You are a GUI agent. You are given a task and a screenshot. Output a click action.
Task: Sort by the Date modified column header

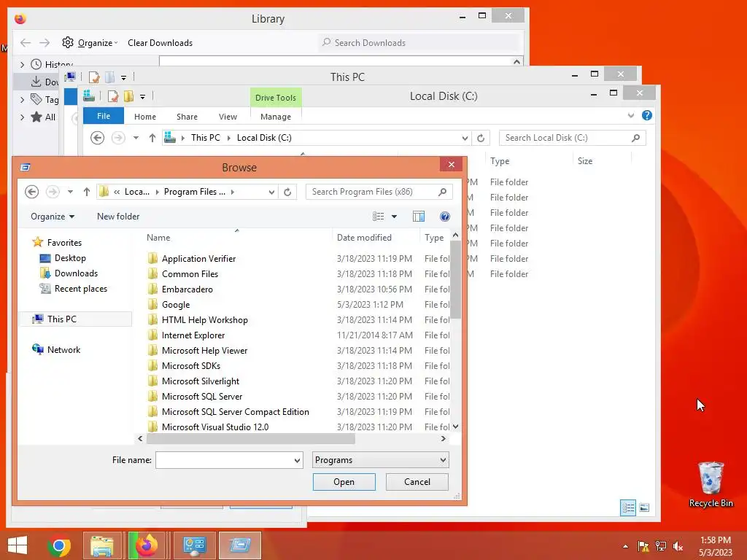point(364,238)
